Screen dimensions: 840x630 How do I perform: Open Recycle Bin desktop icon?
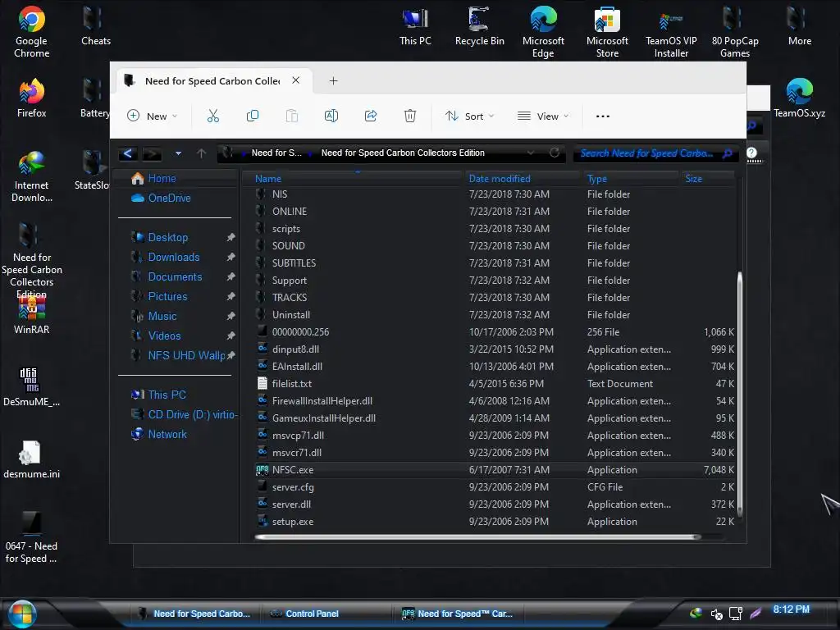(x=479, y=25)
